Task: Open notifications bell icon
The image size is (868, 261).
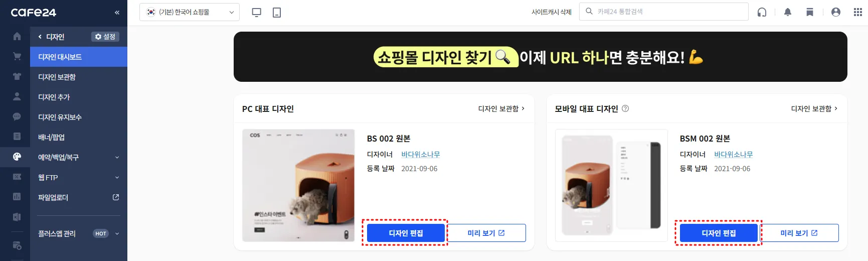Action: point(788,12)
